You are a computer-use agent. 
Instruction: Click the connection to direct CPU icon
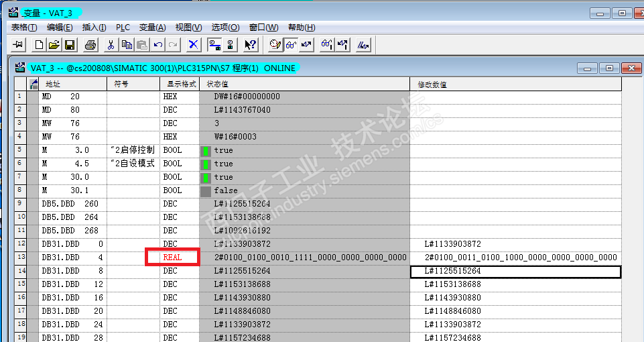coord(230,44)
